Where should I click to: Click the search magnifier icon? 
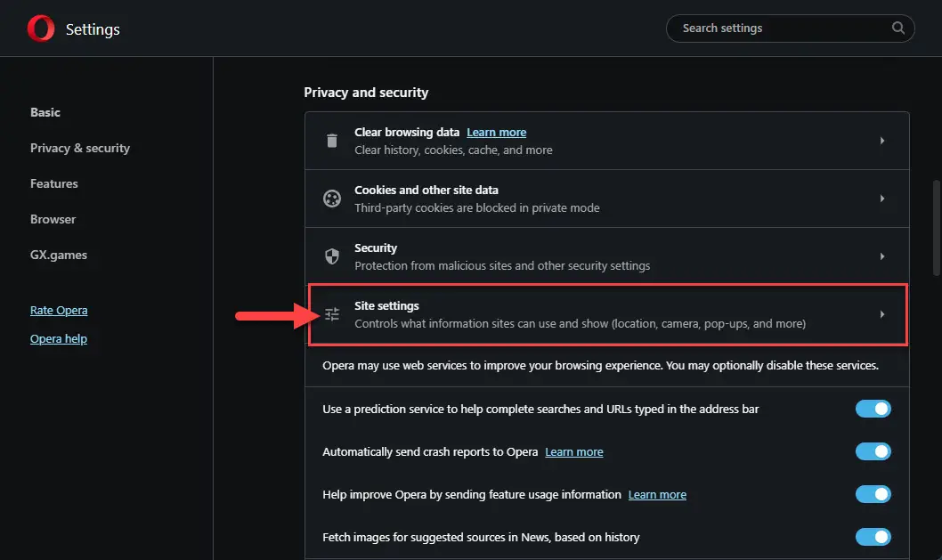pyautogui.click(x=898, y=28)
